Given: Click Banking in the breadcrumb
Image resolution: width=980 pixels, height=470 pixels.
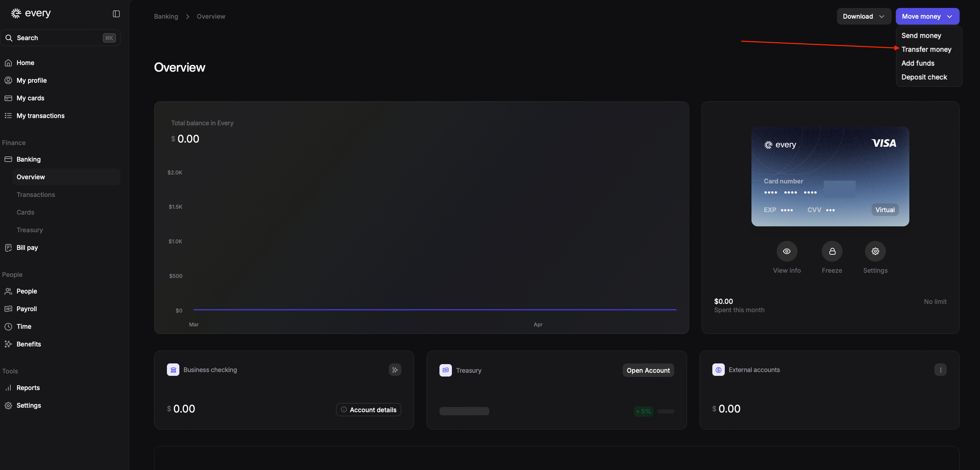Looking at the screenshot, I should pos(166,16).
